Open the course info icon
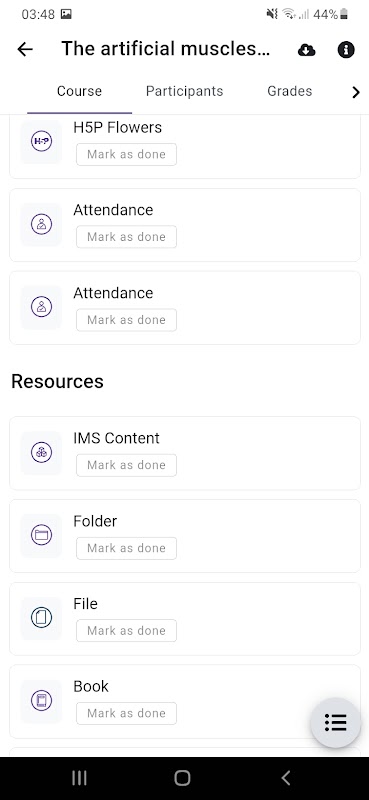The image size is (369, 800). click(x=346, y=49)
